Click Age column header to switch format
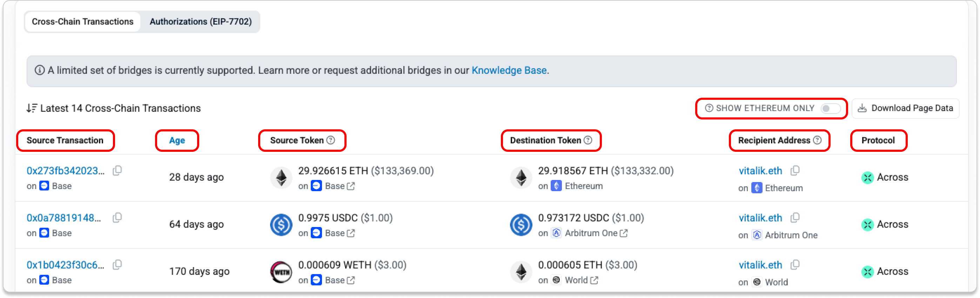This screenshot has width=980, height=298. [x=177, y=140]
